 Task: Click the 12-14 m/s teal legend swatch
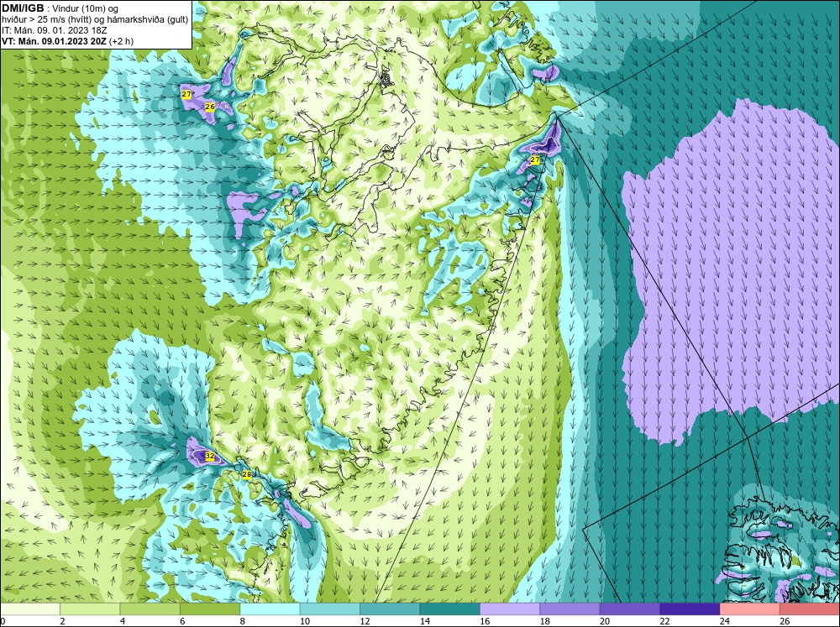click(x=390, y=609)
